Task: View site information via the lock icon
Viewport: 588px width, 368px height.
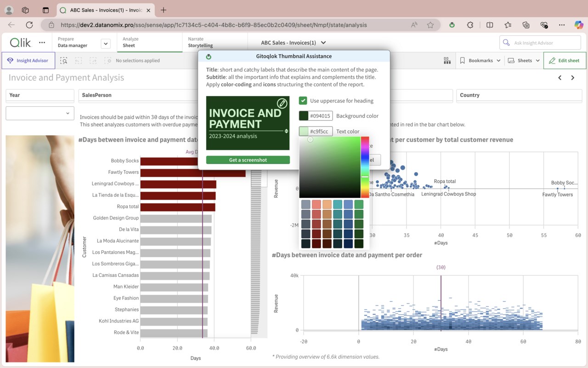Action: pyautogui.click(x=51, y=25)
